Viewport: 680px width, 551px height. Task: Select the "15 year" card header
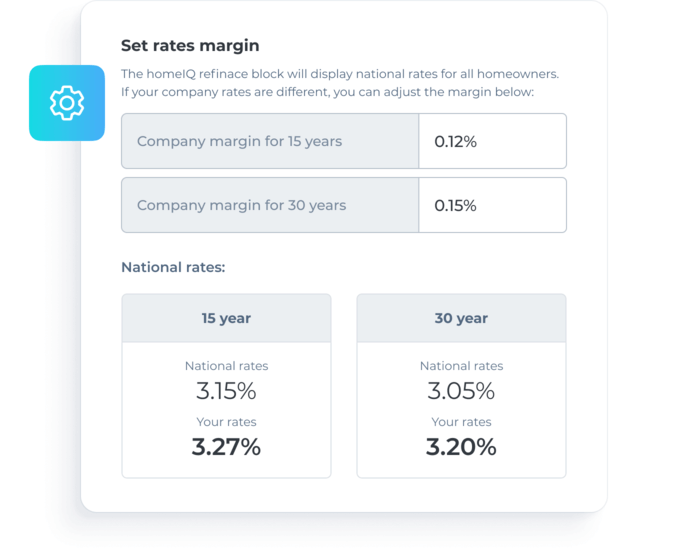click(x=226, y=318)
